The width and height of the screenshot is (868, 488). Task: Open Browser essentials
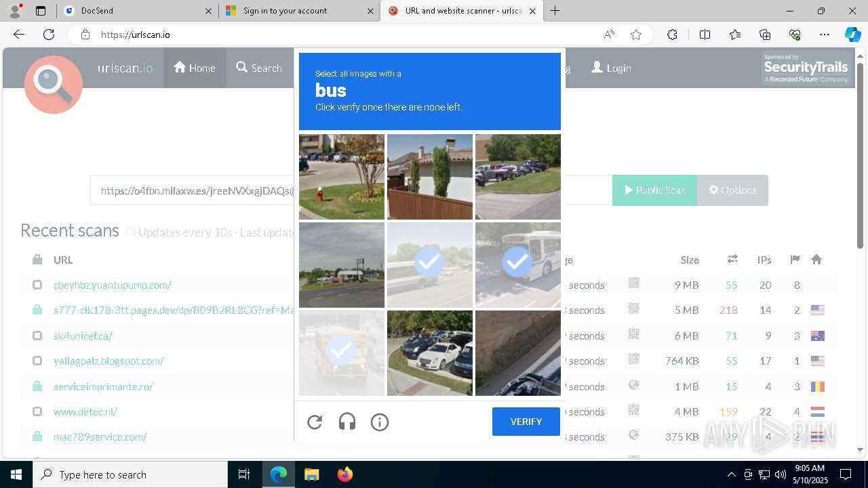[x=795, y=35]
